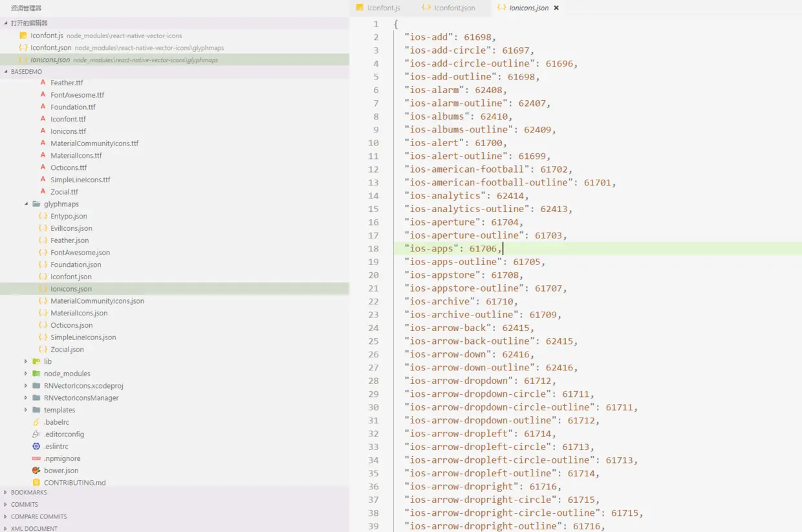
Task: Expand the lib folder arrow
Action: click(x=27, y=361)
